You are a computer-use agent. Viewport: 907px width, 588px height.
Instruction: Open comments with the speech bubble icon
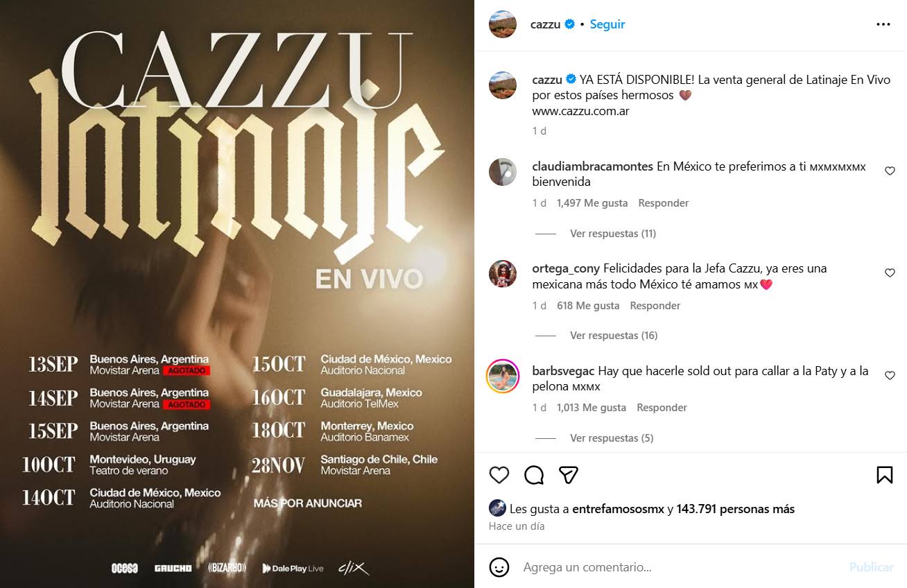(534, 475)
